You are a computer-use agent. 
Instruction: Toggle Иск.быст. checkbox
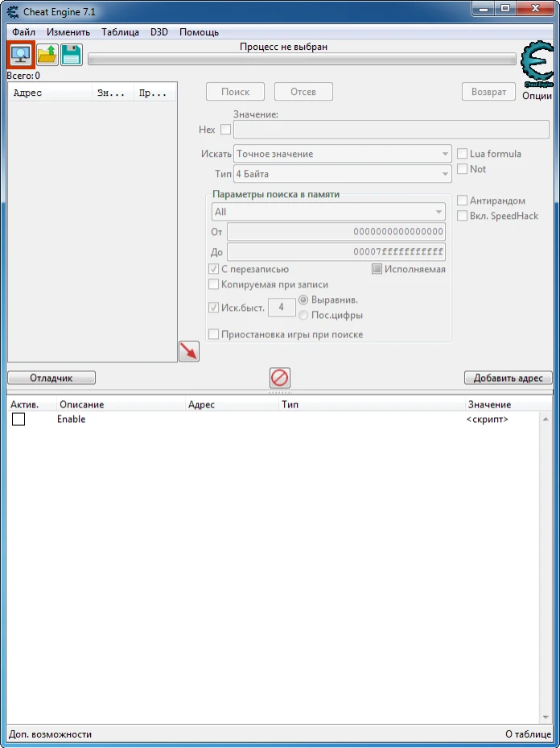coord(213,308)
